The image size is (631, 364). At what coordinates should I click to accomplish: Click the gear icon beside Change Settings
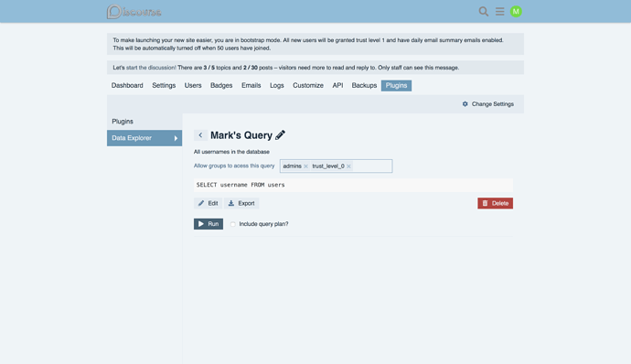pyautogui.click(x=465, y=104)
